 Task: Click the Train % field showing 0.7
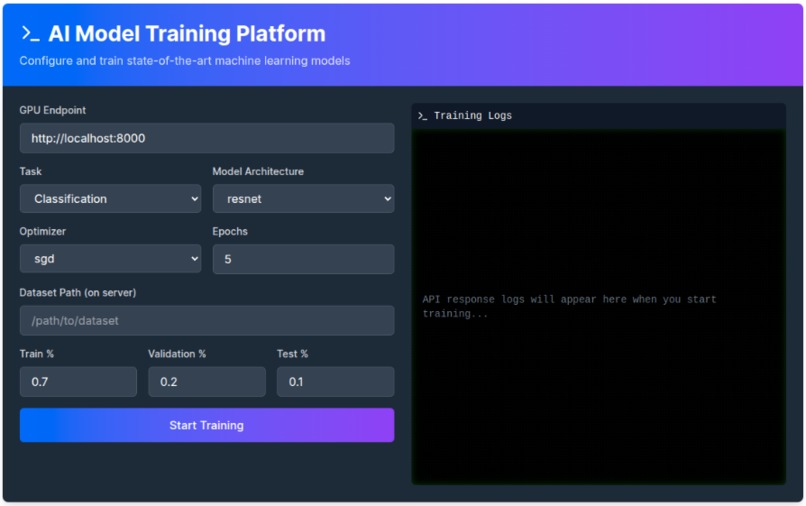(79, 382)
